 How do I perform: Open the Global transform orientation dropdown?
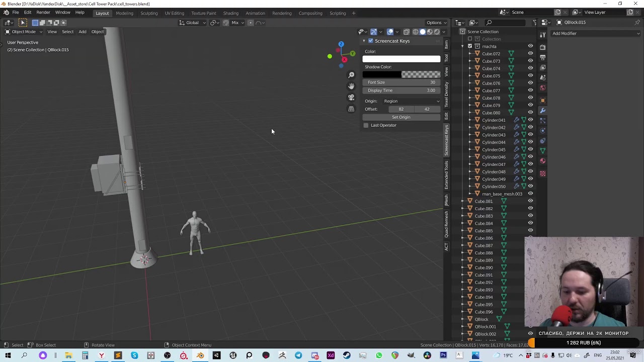pos(193,23)
